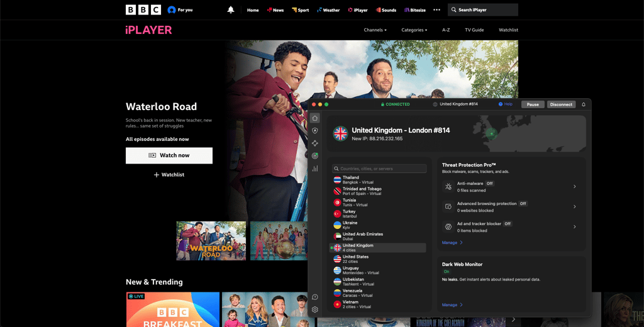Image resolution: width=644 pixels, height=327 pixels.
Task: Click the For you account icon
Action: click(172, 10)
